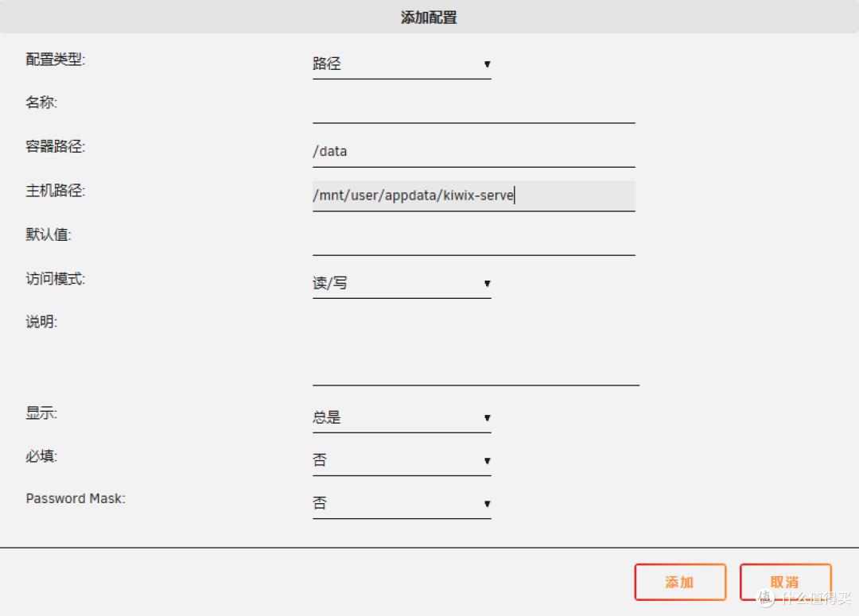Click the arrow icon in the Password Mask selector
Viewport: 859px width, 616px height.
coord(487,503)
